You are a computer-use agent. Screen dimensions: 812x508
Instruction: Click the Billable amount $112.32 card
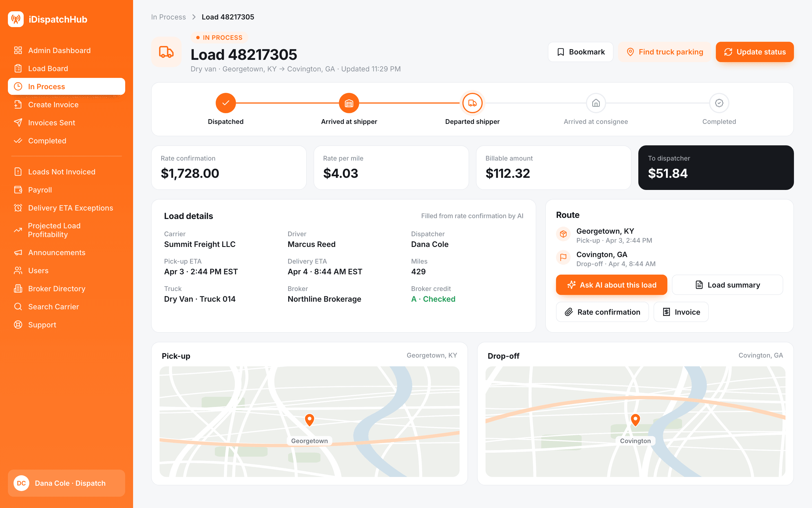(554, 167)
